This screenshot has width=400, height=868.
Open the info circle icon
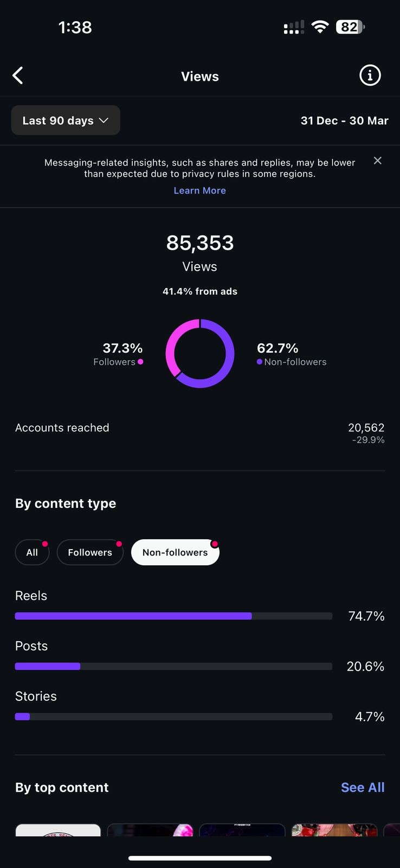click(370, 75)
